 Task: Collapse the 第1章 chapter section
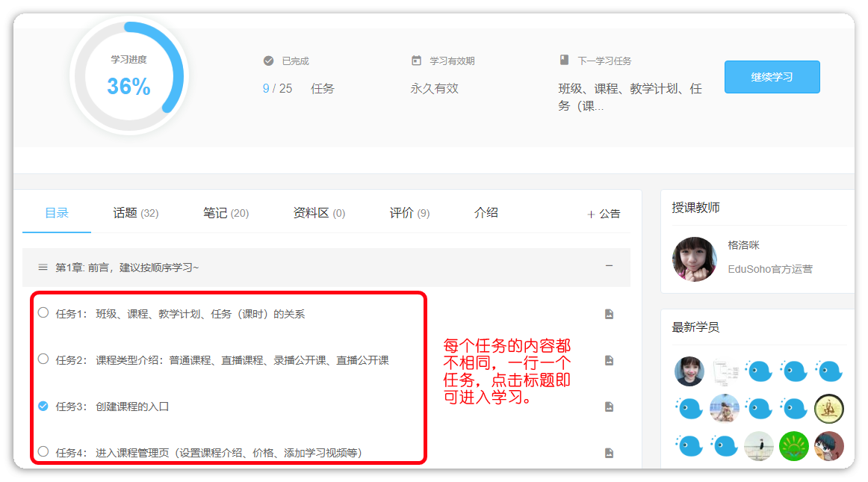[609, 266]
